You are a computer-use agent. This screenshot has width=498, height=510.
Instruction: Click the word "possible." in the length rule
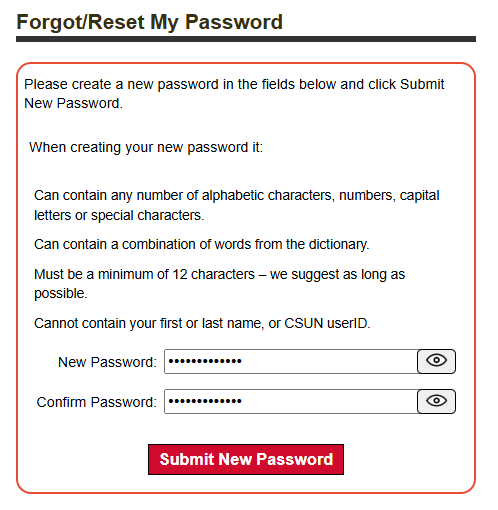[x=61, y=294]
